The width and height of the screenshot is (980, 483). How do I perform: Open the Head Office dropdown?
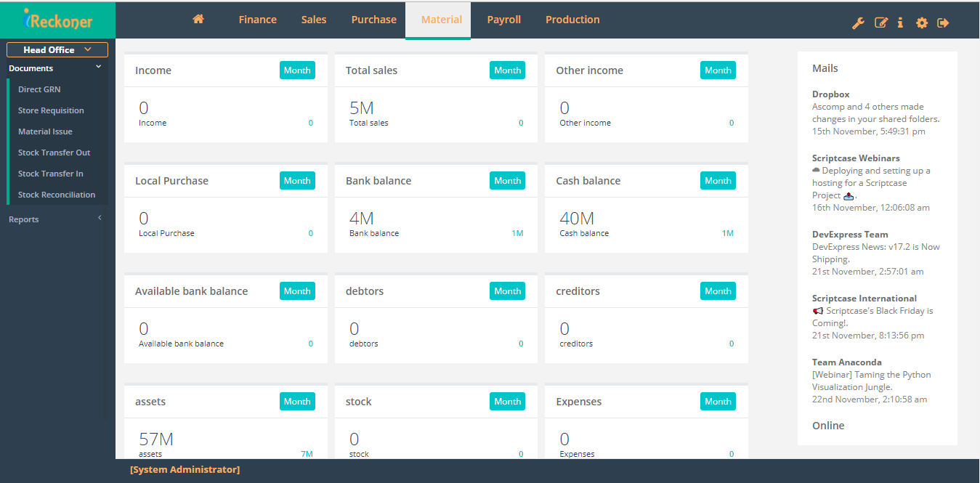tap(57, 49)
